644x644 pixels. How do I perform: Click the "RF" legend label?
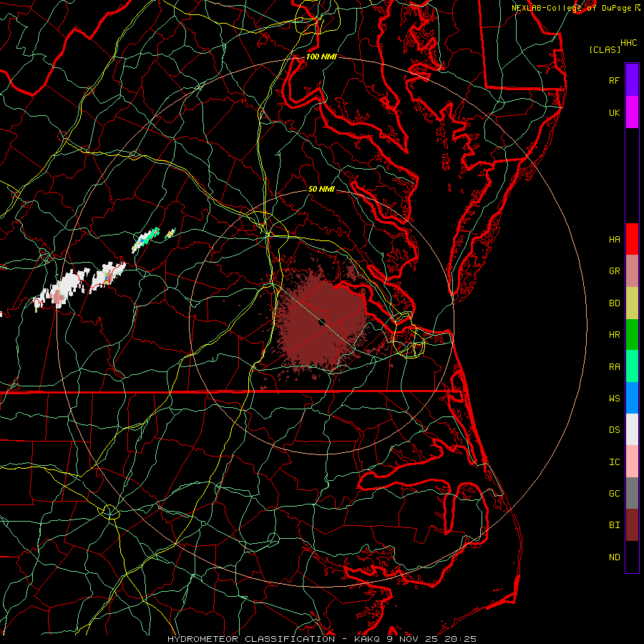(x=614, y=80)
